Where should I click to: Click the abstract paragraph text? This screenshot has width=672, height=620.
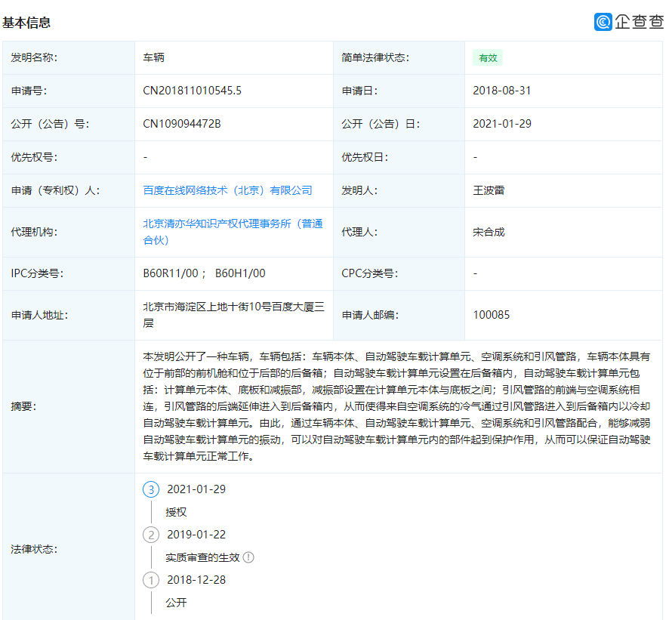396,406
